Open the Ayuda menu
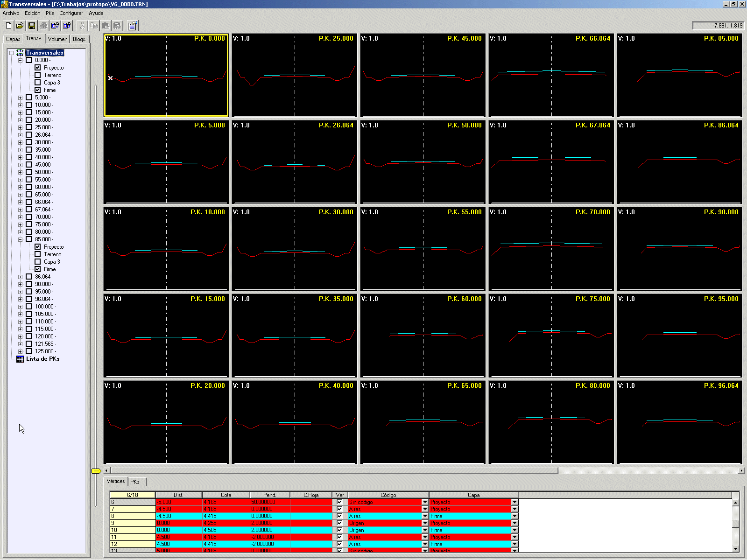 (96, 13)
